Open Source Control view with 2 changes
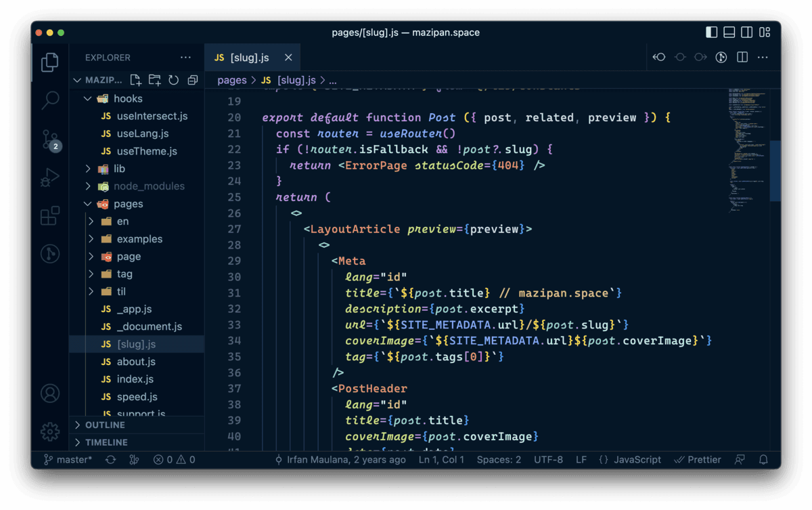The height and width of the screenshot is (510, 812). 50,140
